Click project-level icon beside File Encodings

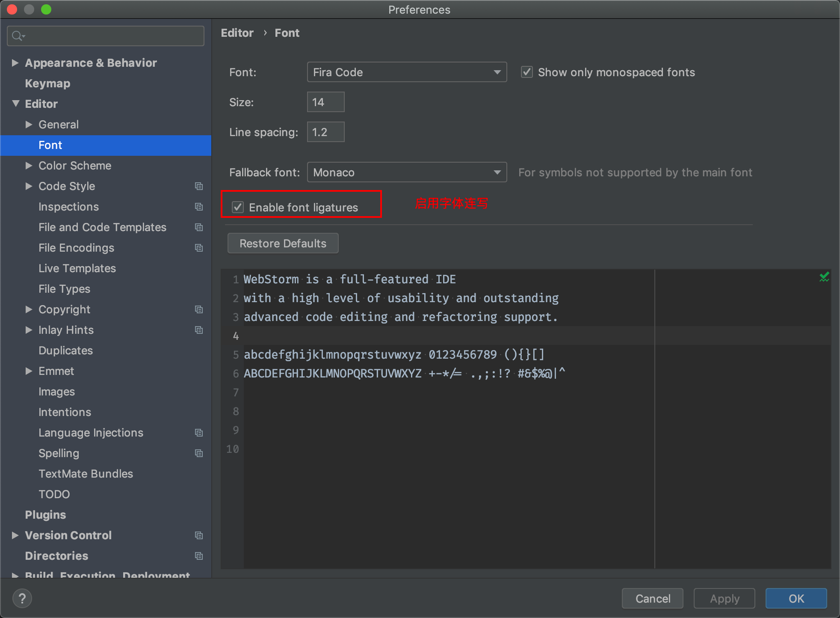199,248
